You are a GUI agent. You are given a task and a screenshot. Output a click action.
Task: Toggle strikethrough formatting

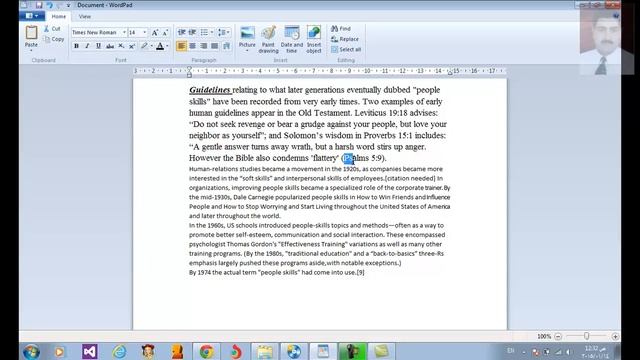[110, 46]
